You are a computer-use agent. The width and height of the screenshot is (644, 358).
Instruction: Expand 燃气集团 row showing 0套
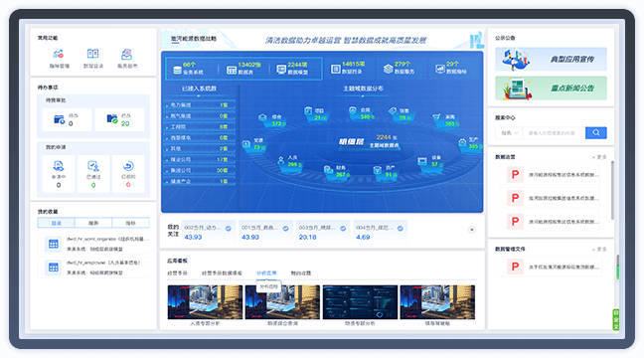[x=200, y=116]
